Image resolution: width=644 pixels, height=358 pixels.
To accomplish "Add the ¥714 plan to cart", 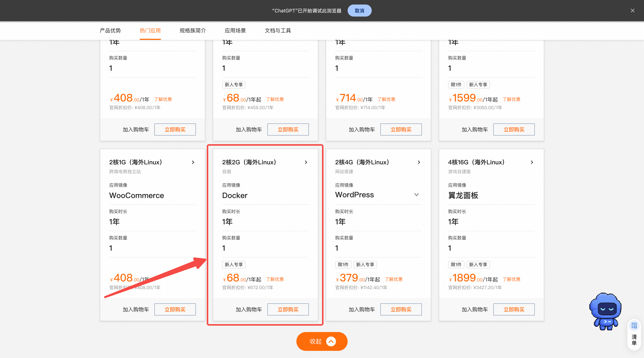I will pyautogui.click(x=362, y=129).
